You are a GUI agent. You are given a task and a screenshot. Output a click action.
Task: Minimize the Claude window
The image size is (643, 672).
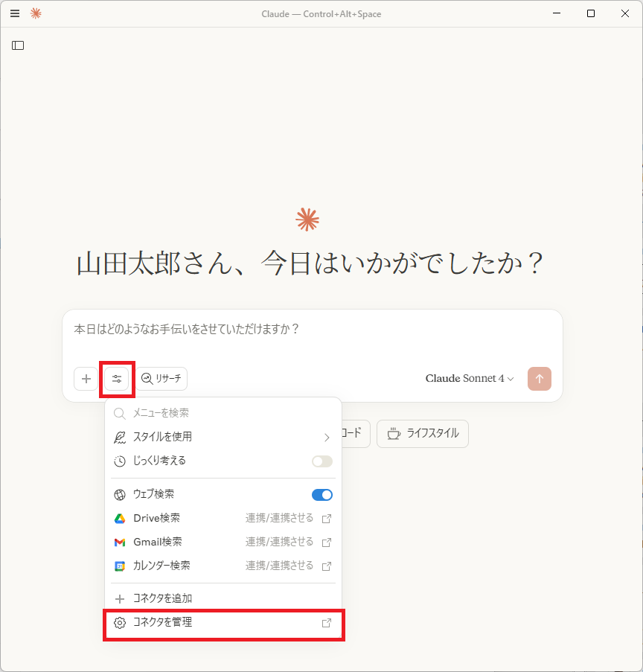557,13
